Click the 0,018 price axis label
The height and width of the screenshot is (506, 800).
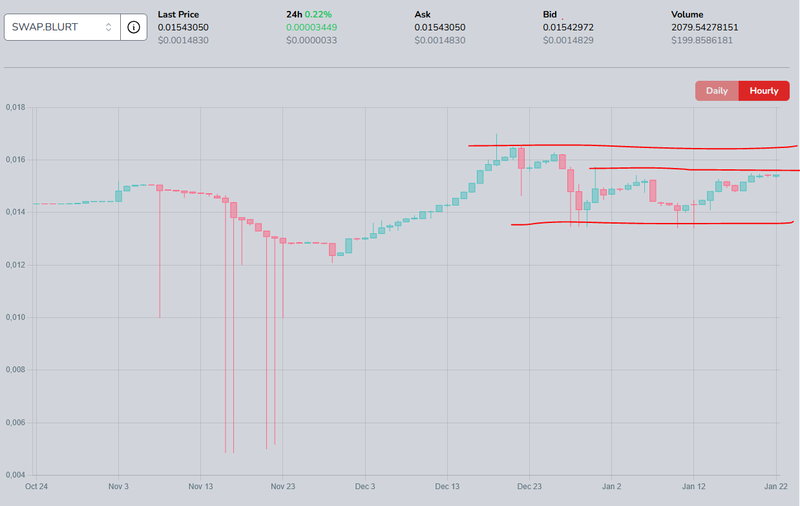[14, 107]
